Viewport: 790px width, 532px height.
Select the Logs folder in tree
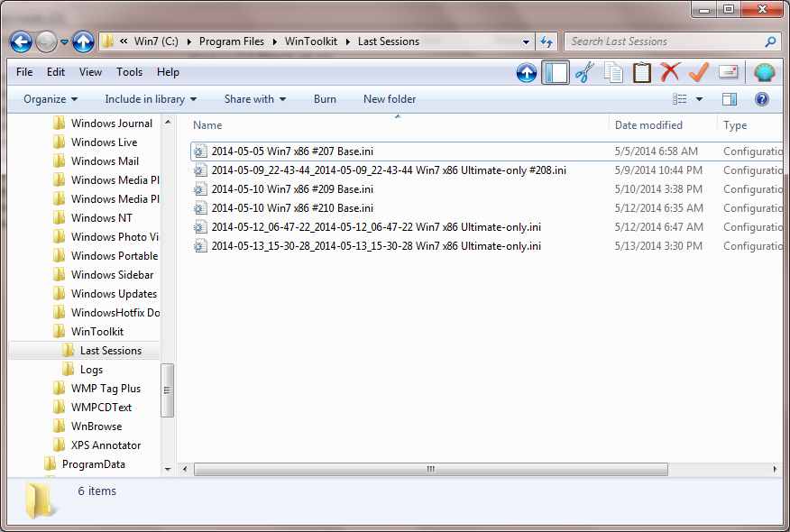pos(91,370)
